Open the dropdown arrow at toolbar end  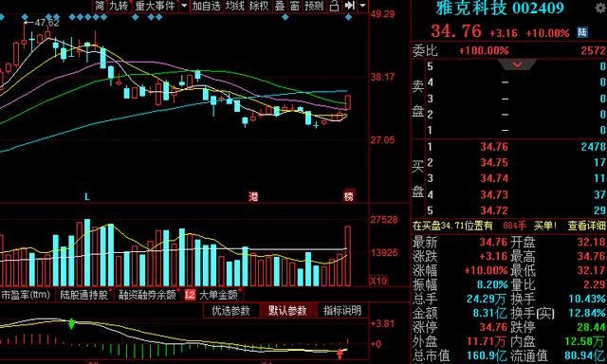pyautogui.click(x=362, y=6)
